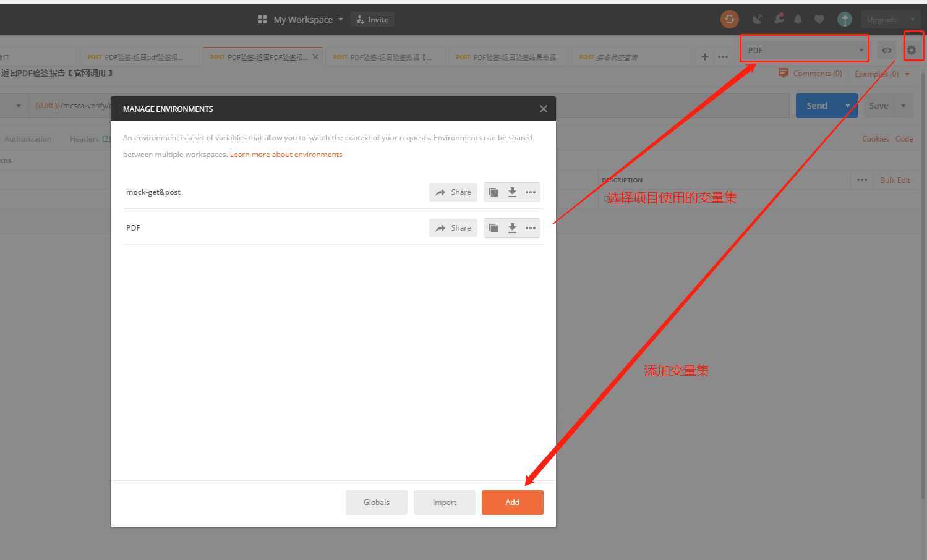Click the Comments speech bubble icon
927x560 pixels.
click(x=783, y=73)
